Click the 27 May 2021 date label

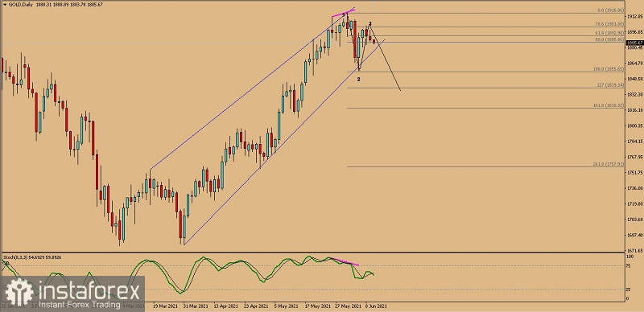pos(347,306)
